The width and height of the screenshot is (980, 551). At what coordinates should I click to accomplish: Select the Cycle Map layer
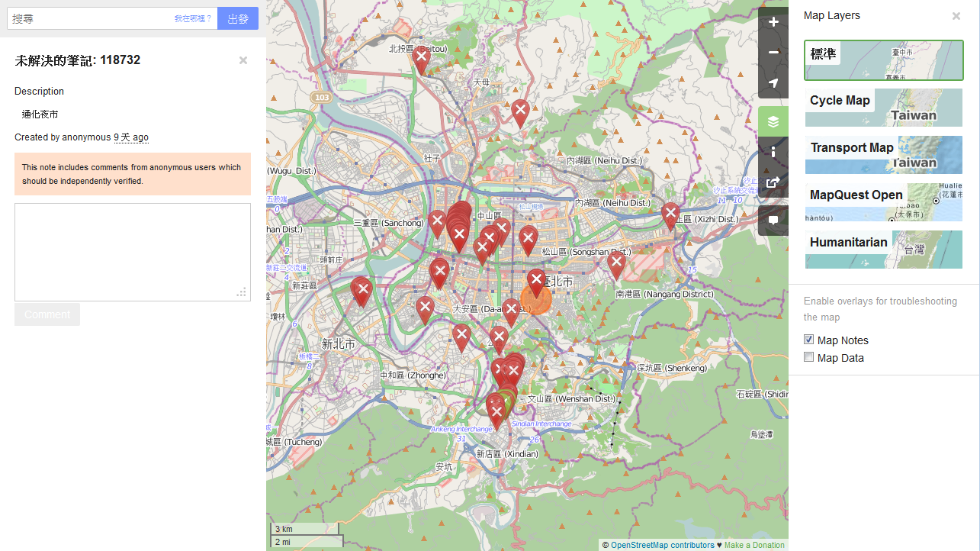tap(883, 108)
